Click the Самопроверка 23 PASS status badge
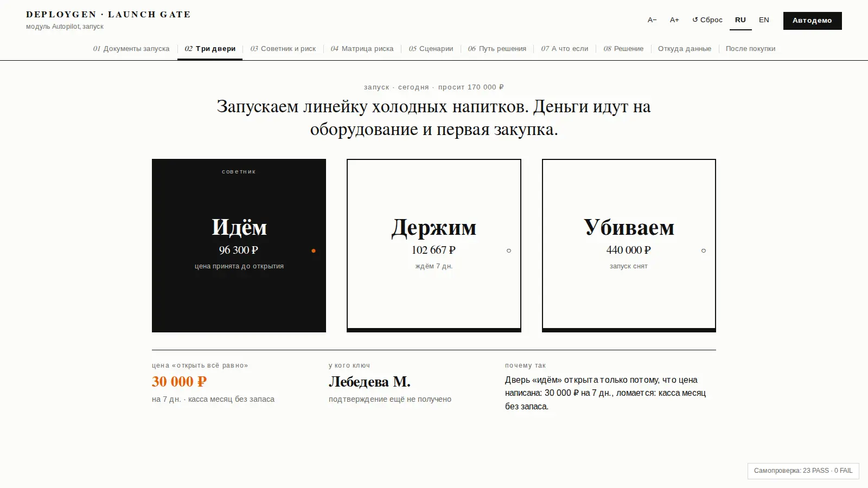The height and width of the screenshot is (488, 868). click(803, 471)
